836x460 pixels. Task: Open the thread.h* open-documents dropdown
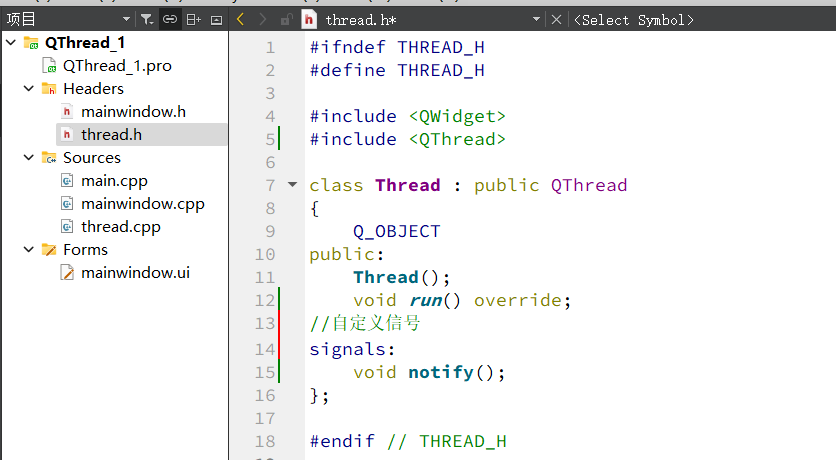pyautogui.click(x=536, y=20)
